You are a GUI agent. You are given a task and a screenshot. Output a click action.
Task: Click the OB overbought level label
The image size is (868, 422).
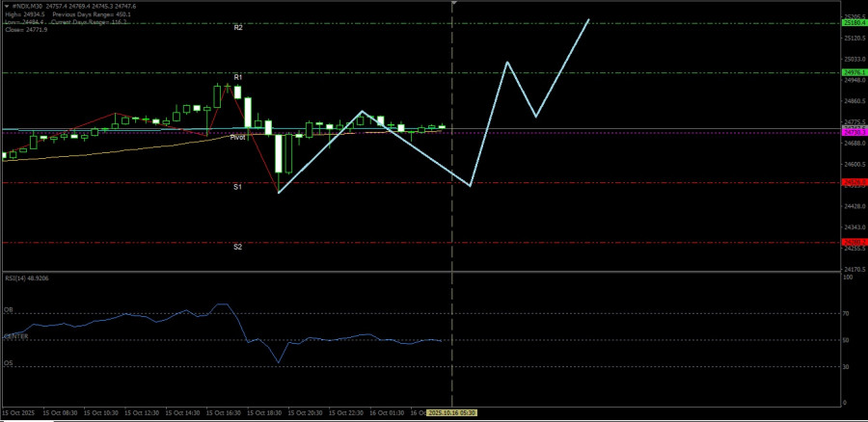tap(9, 310)
